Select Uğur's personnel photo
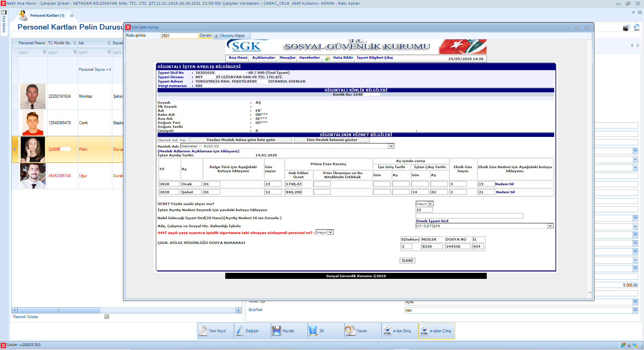Viewport: 644px width, 350px height. [x=33, y=176]
